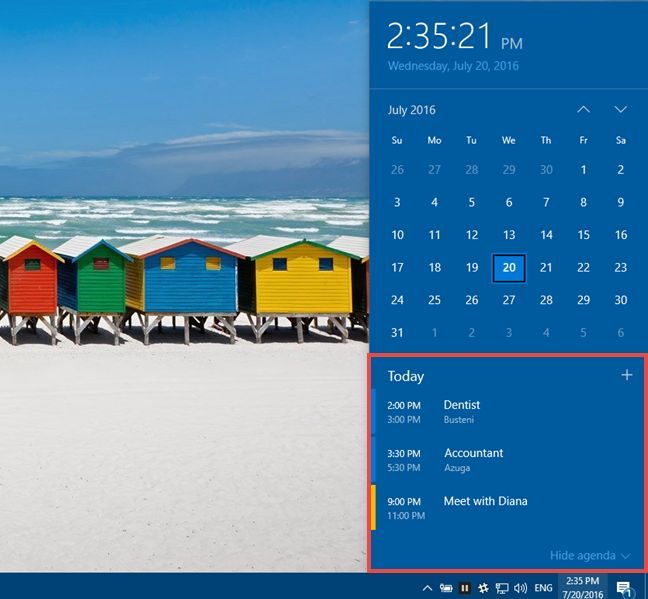Collapse the agenda with Hide agenda
The width and height of the screenshot is (648, 599).
click(590, 555)
